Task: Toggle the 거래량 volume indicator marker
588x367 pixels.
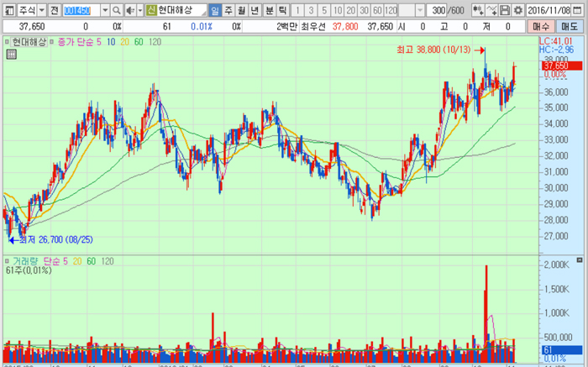Action: pyautogui.click(x=6, y=261)
